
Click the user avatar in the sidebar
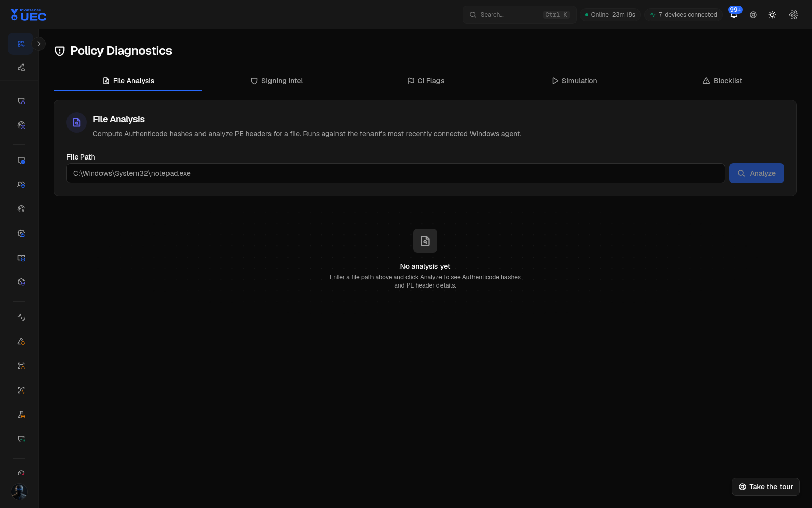click(x=19, y=491)
